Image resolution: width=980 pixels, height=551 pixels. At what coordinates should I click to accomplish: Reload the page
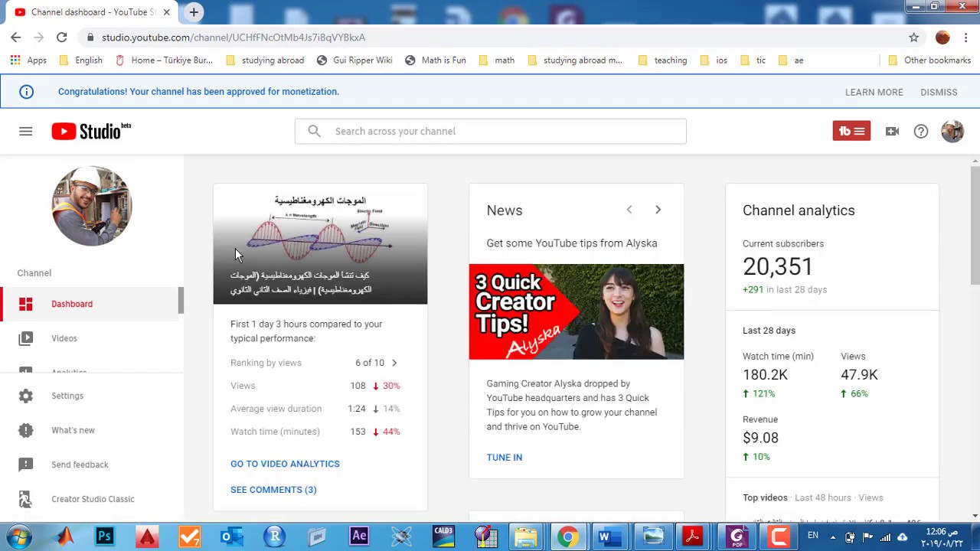click(x=62, y=37)
